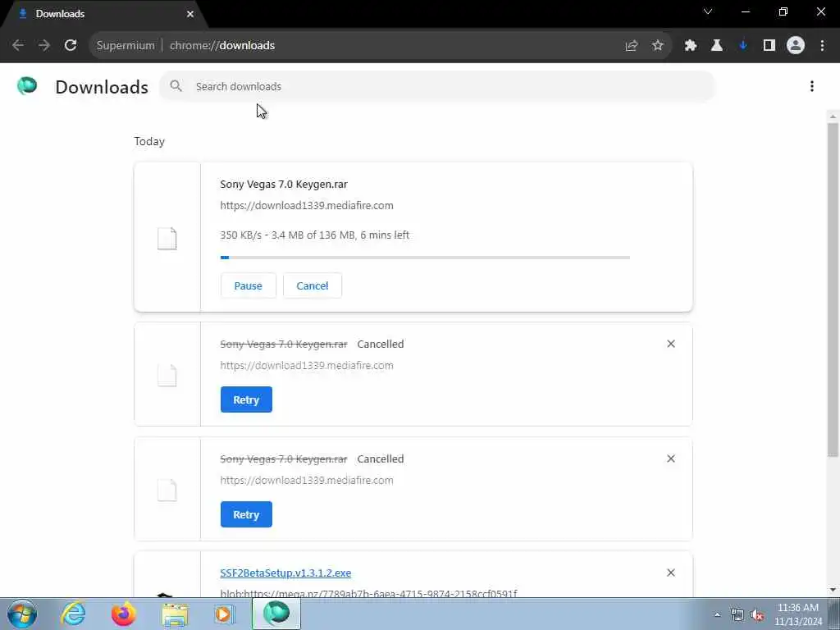840x630 pixels.
Task: Retry the second cancelled Sony Vegas download
Action: (x=246, y=514)
